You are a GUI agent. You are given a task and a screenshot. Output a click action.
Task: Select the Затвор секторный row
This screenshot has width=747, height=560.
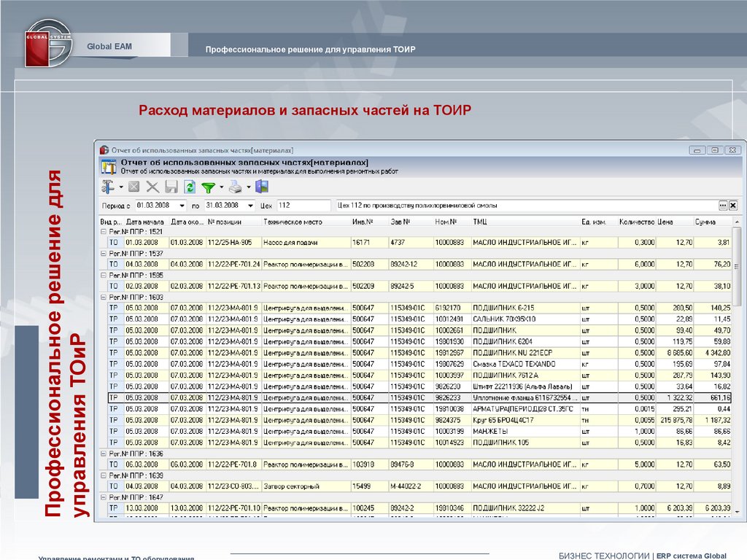coord(305,486)
